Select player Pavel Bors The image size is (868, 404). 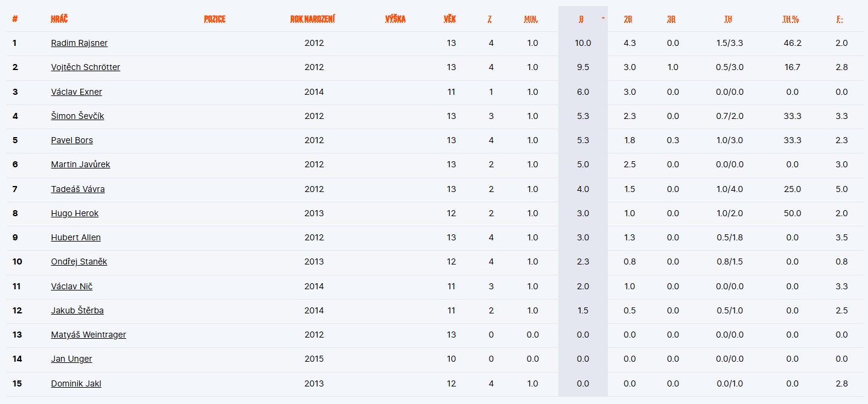click(72, 140)
